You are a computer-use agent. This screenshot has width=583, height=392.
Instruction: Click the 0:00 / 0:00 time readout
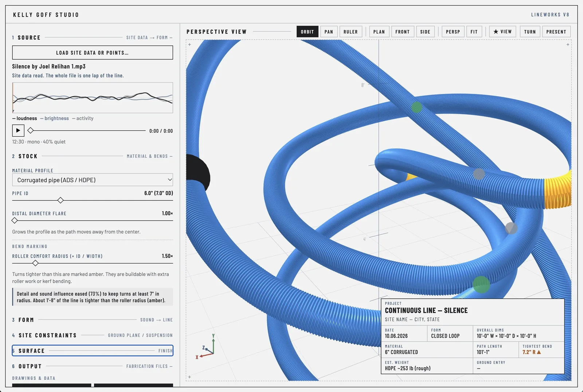tap(161, 131)
